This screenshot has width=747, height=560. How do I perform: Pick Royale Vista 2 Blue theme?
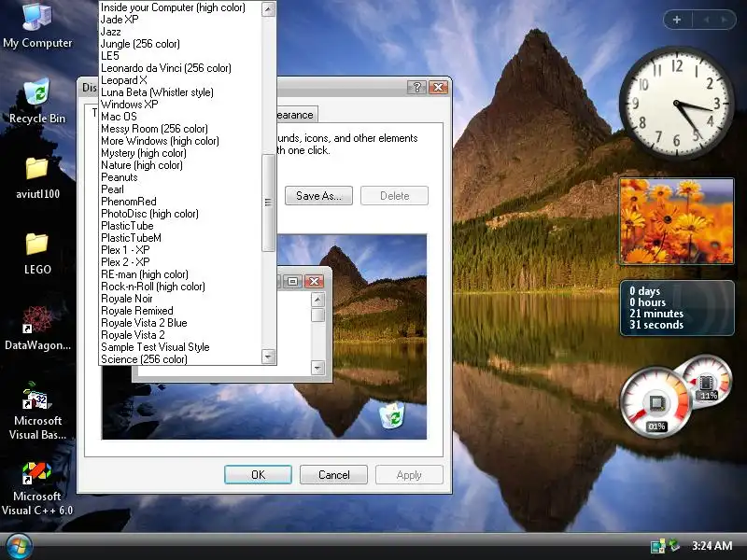pos(180,323)
